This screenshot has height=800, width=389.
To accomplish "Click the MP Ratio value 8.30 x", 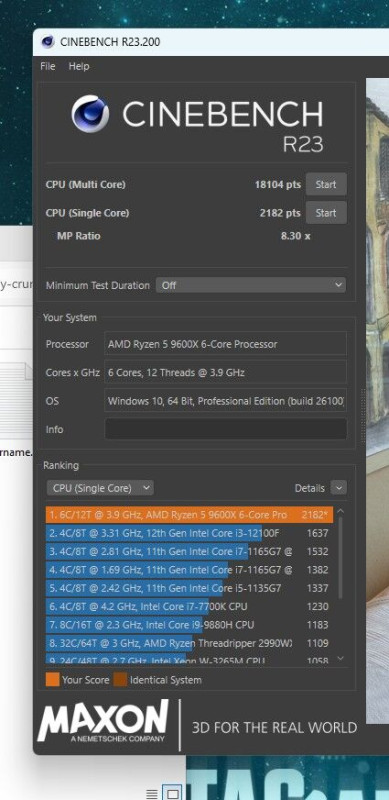I will tap(296, 236).
